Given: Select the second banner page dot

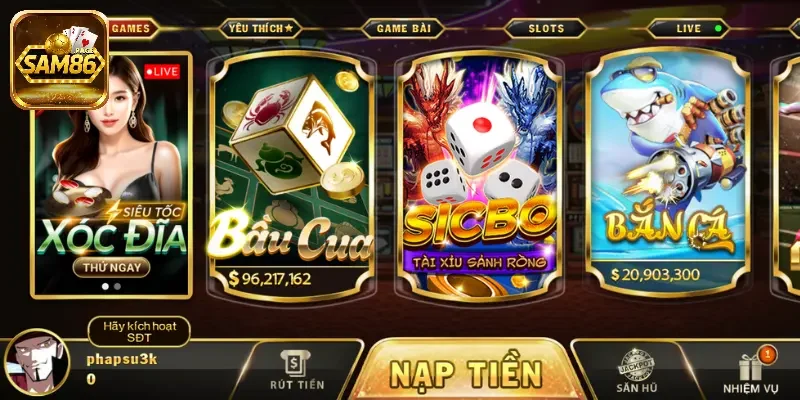Looking at the screenshot, I should click(x=117, y=286).
